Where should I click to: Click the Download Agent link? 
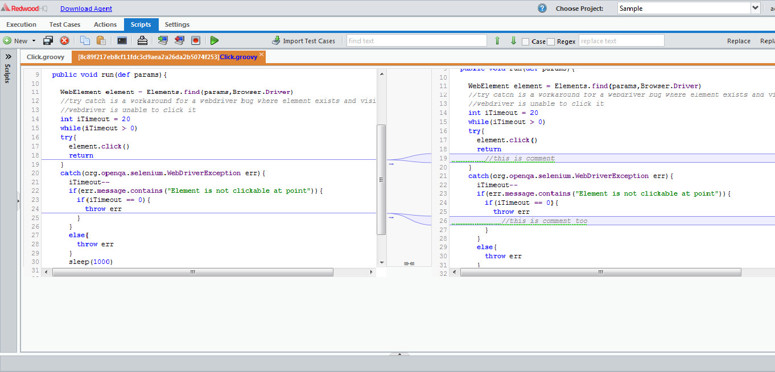pos(86,8)
